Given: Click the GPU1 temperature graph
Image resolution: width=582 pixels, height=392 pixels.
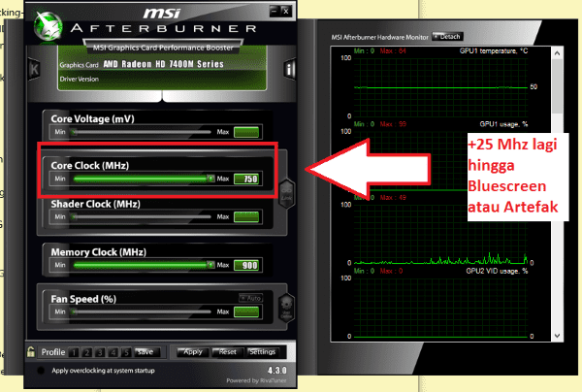Looking at the screenshot, I should point(440,87).
